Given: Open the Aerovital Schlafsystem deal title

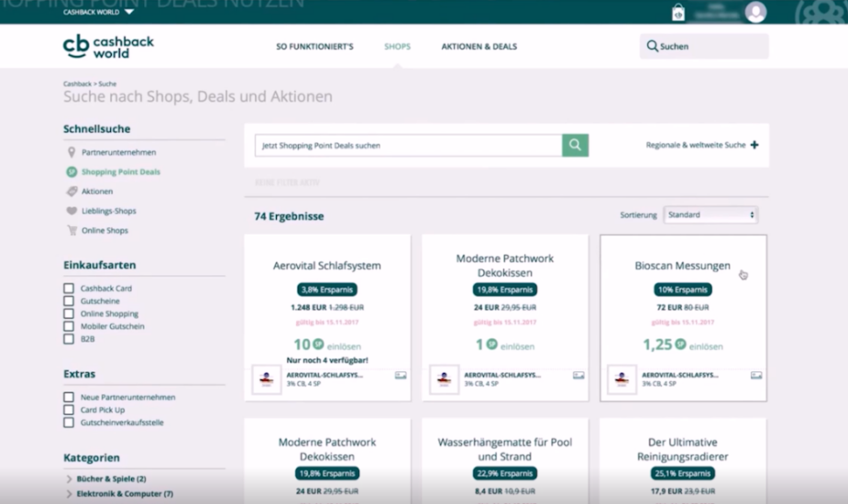Looking at the screenshot, I should [x=326, y=266].
